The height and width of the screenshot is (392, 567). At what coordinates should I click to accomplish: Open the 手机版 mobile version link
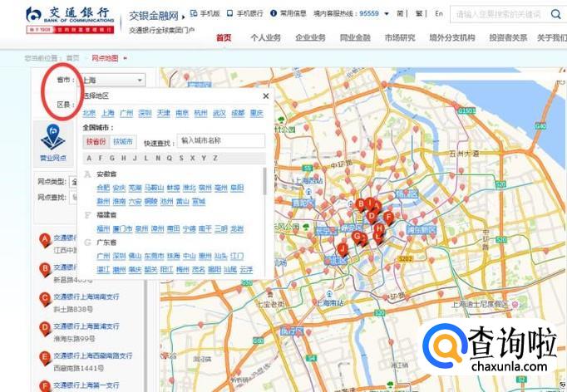click(x=205, y=14)
